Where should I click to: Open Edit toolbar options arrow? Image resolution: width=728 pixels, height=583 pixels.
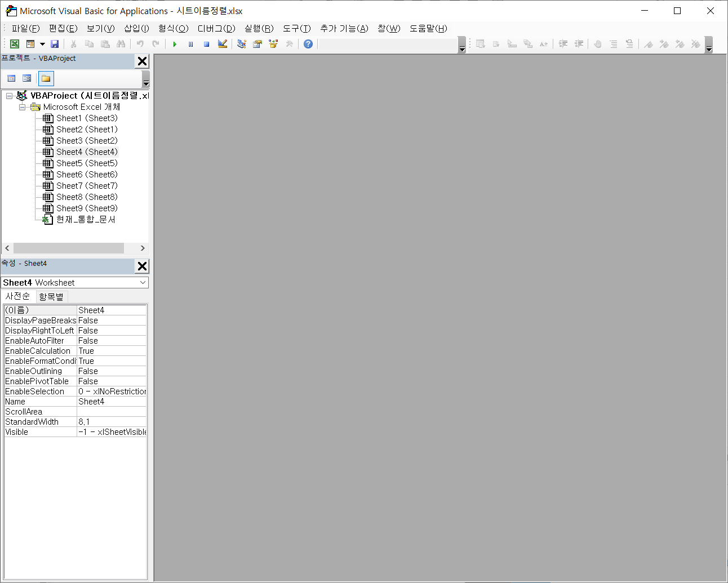point(709,45)
